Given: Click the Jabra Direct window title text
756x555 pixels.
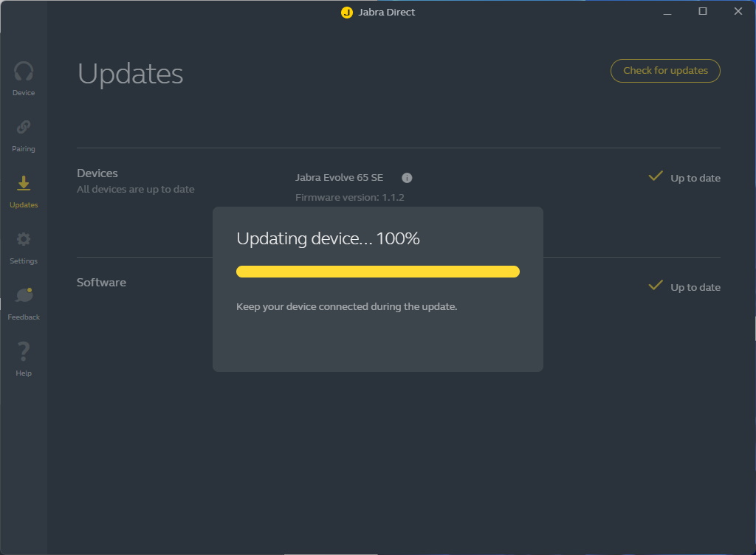Looking at the screenshot, I should (387, 13).
